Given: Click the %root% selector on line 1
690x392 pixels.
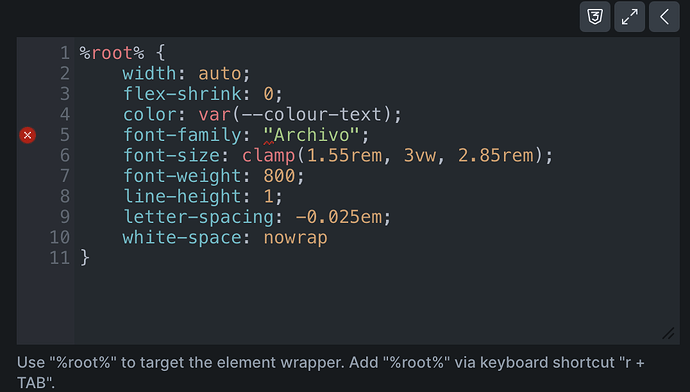Looking at the screenshot, I should pyautogui.click(x=112, y=53).
